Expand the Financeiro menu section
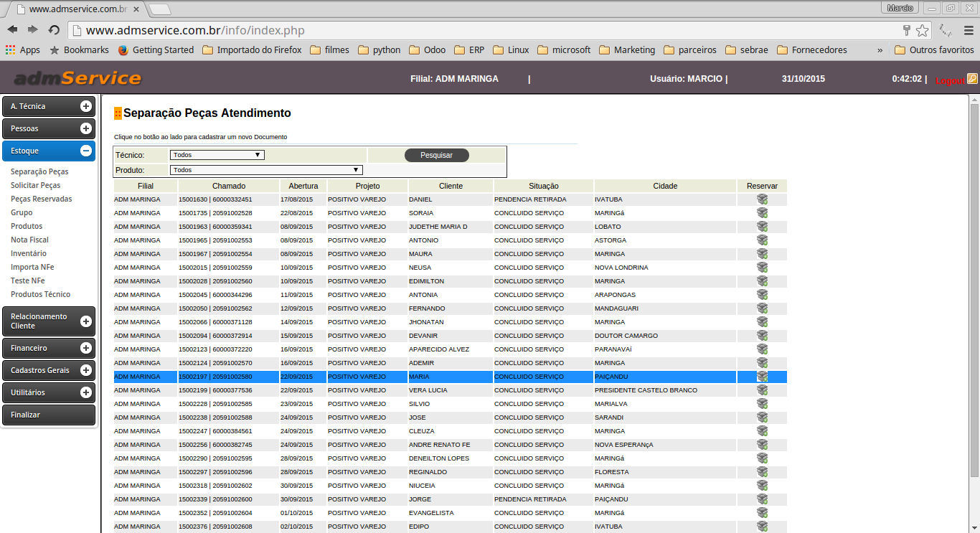This screenshot has height=533, width=980. click(85, 348)
